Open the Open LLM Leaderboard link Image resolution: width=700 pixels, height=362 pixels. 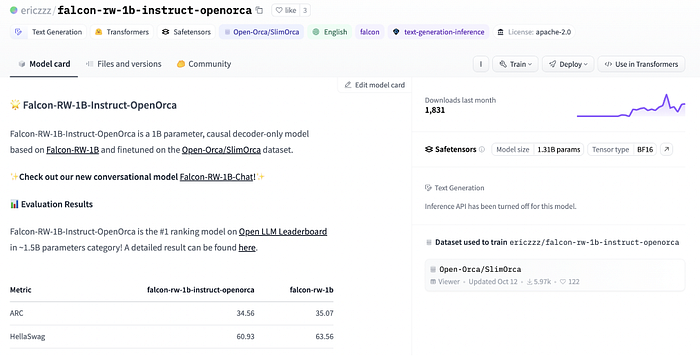283,231
